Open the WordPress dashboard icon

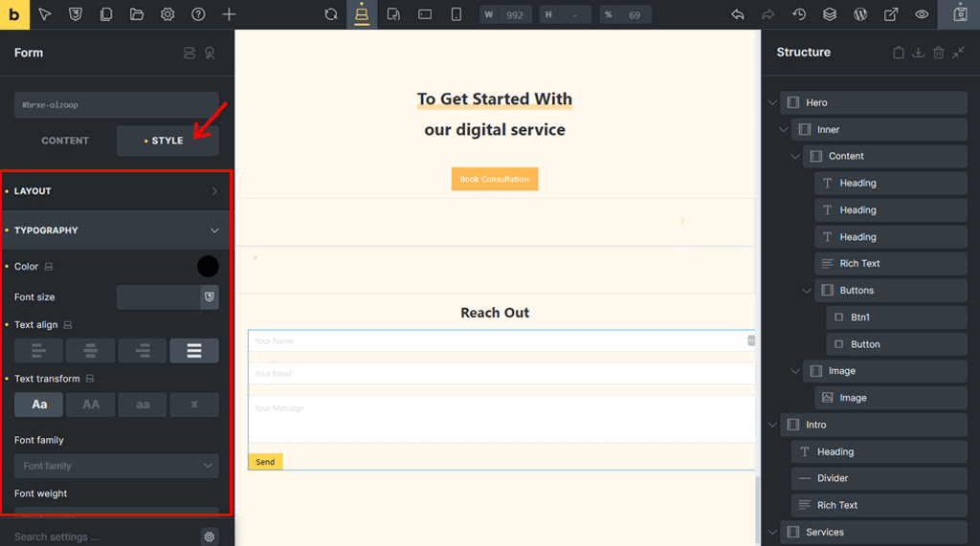(x=860, y=14)
